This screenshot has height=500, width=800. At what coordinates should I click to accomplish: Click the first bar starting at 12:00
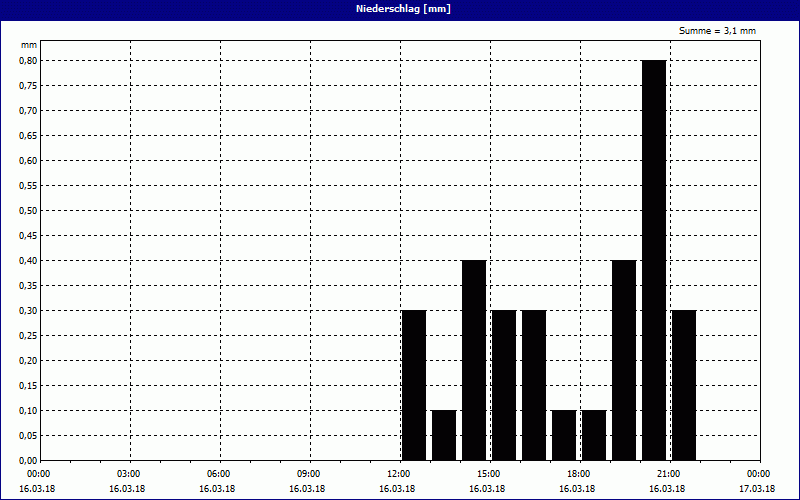(x=414, y=385)
